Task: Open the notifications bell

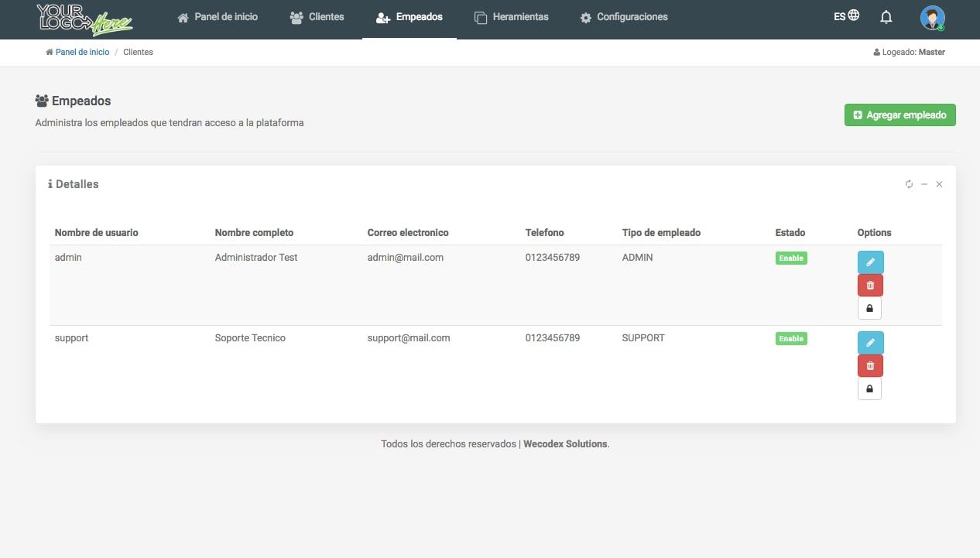Action: click(886, 17)
